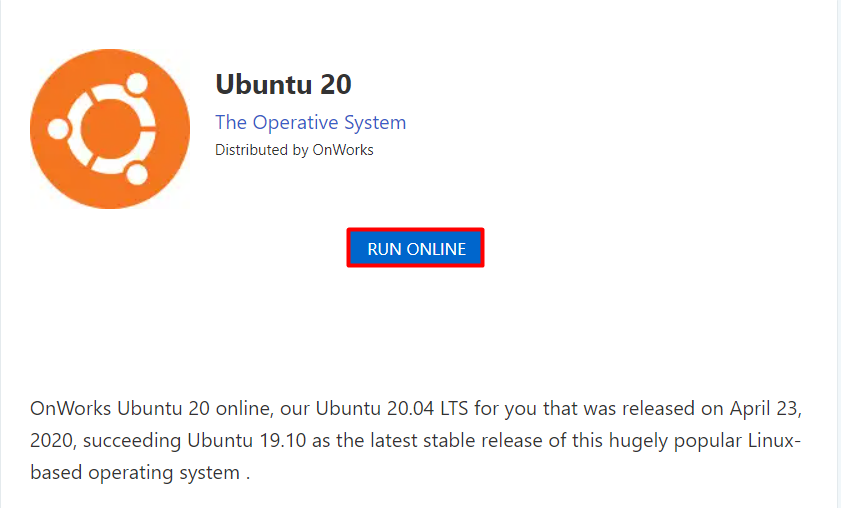Click the word OnWorks in the subtitle line
This screenshot has width=841, height=508.
point(343,150)
